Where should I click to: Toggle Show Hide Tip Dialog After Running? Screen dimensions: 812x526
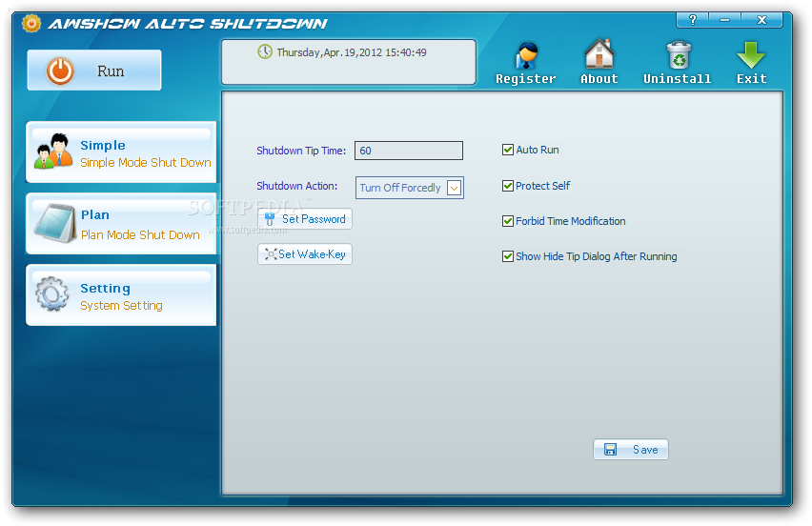[x=507, y=256]
